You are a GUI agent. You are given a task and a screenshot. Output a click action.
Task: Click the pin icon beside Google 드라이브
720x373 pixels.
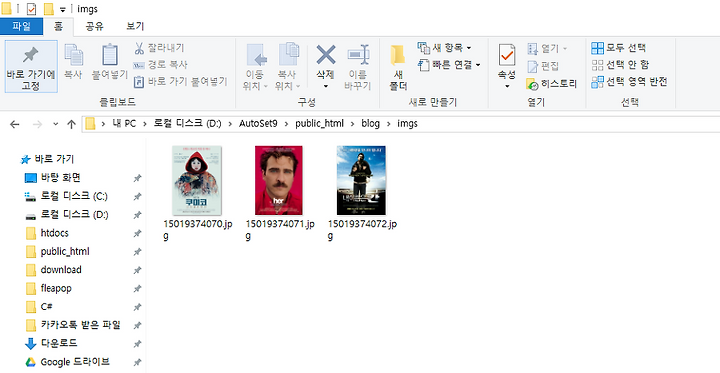point(137,362)
